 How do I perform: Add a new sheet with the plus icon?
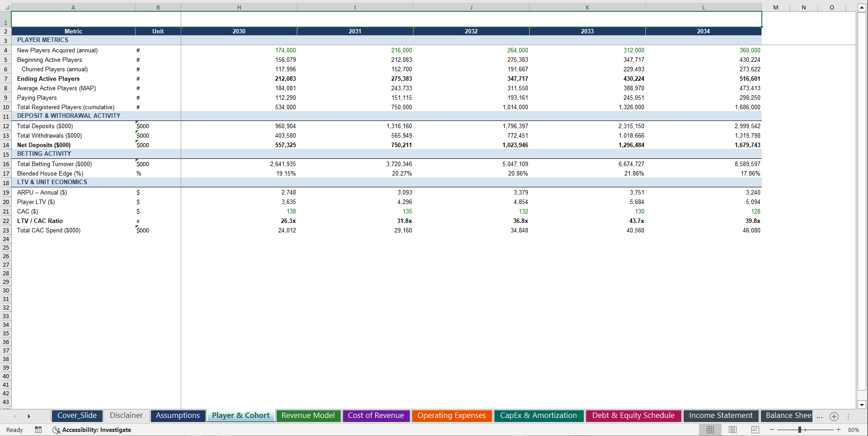tap(834, 416)
